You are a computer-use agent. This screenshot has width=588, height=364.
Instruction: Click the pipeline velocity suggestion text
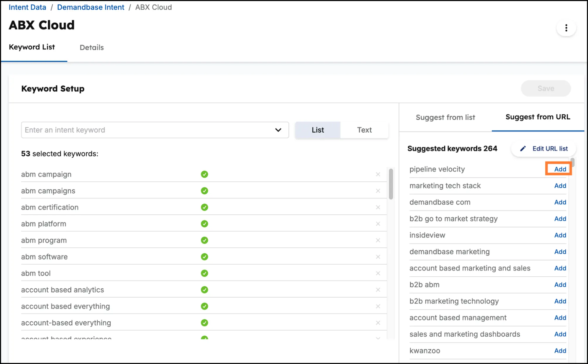point(437,169)
